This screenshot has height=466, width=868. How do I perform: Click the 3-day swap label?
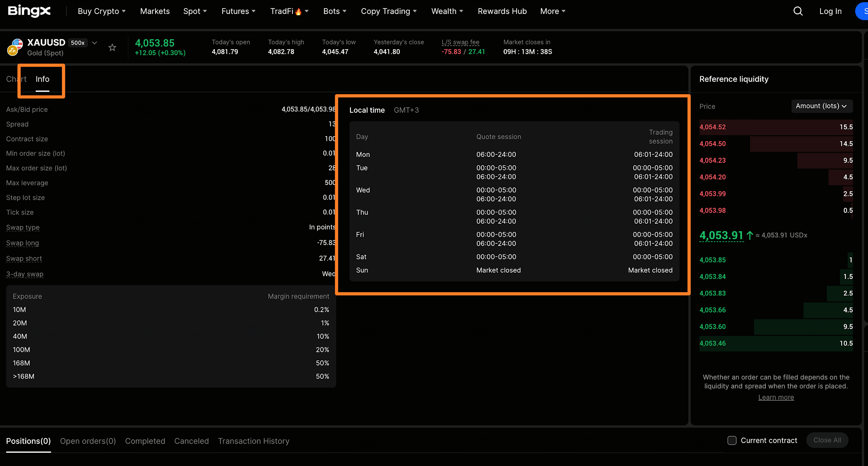tap(25, 274)
